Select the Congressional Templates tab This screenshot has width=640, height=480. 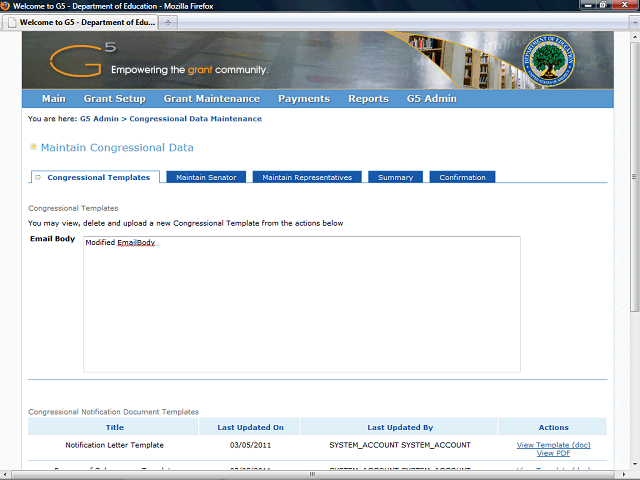click(95, 177)
